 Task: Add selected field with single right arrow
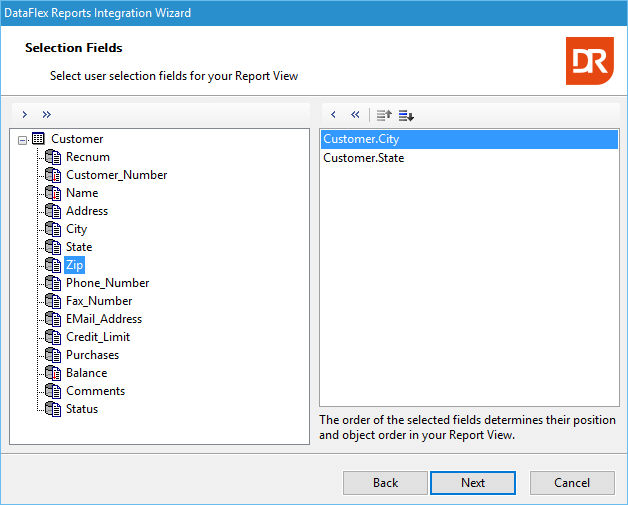(x=25, y=115)
